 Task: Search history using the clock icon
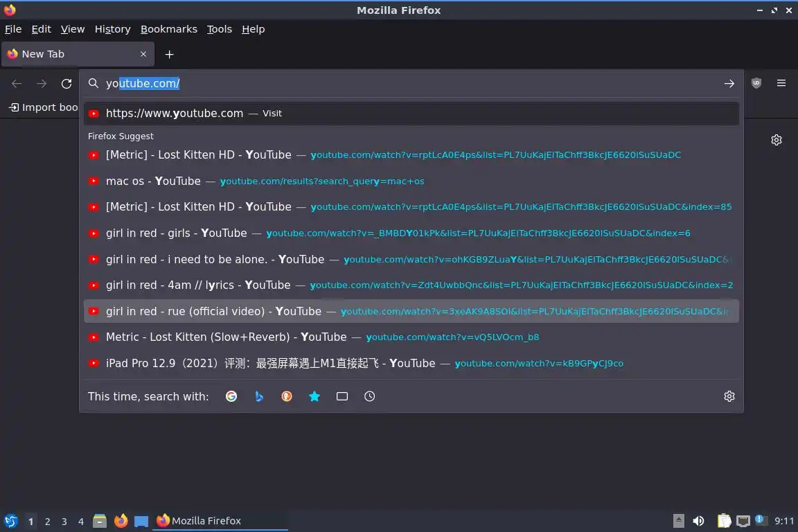point(369,396)
